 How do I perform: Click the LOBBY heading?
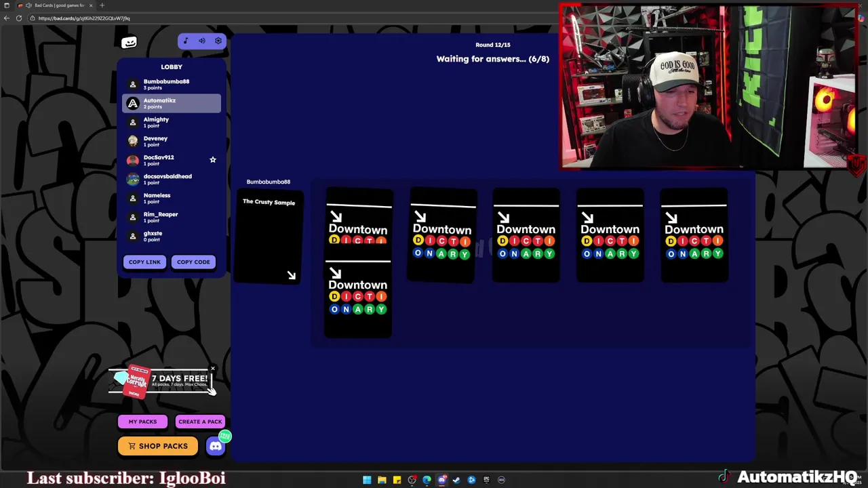click(x=172, y=67)
